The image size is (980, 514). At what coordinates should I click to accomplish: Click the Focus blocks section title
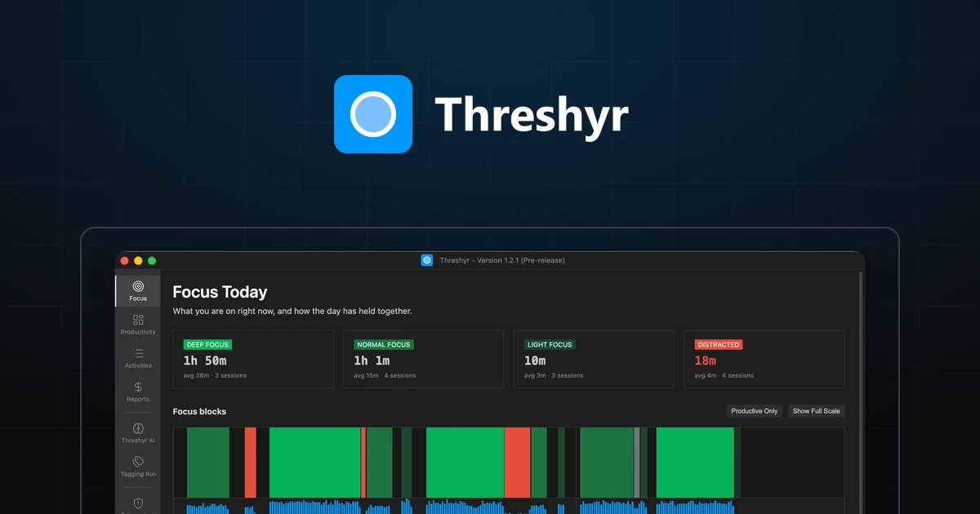[199, 411]
